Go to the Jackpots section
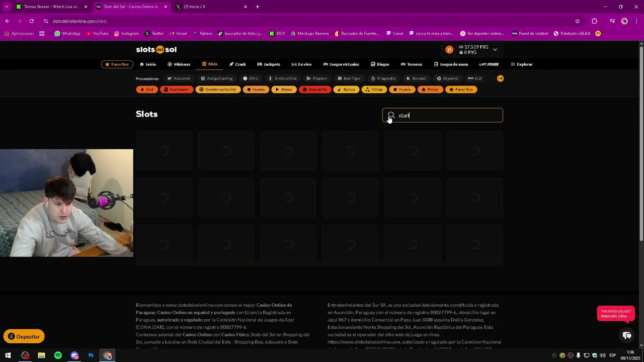This screenshot has height=362, width=644. pos(269,64)
